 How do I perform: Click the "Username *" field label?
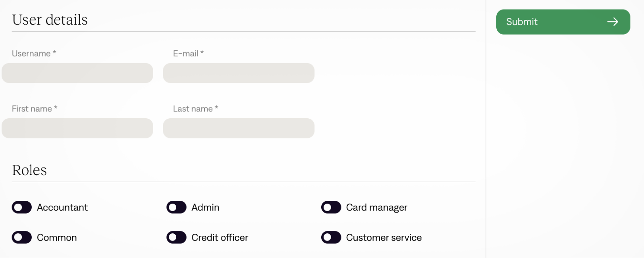pyautogui.click(x=34, y=54)
